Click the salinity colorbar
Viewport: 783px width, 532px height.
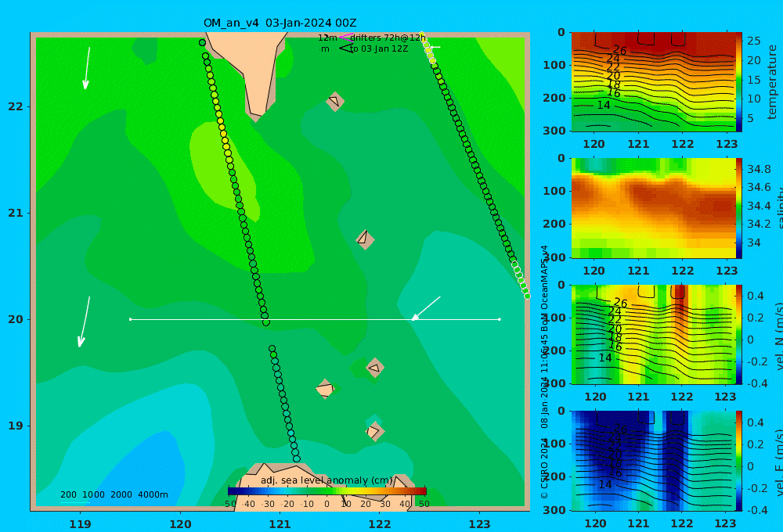pyautogui.click(x=739, y=208)
